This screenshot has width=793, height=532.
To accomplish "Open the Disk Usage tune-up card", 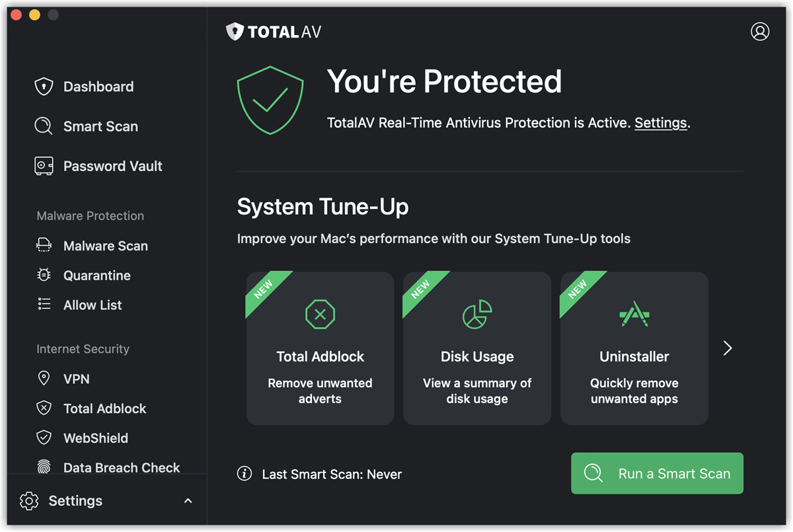I will (477, 348).
